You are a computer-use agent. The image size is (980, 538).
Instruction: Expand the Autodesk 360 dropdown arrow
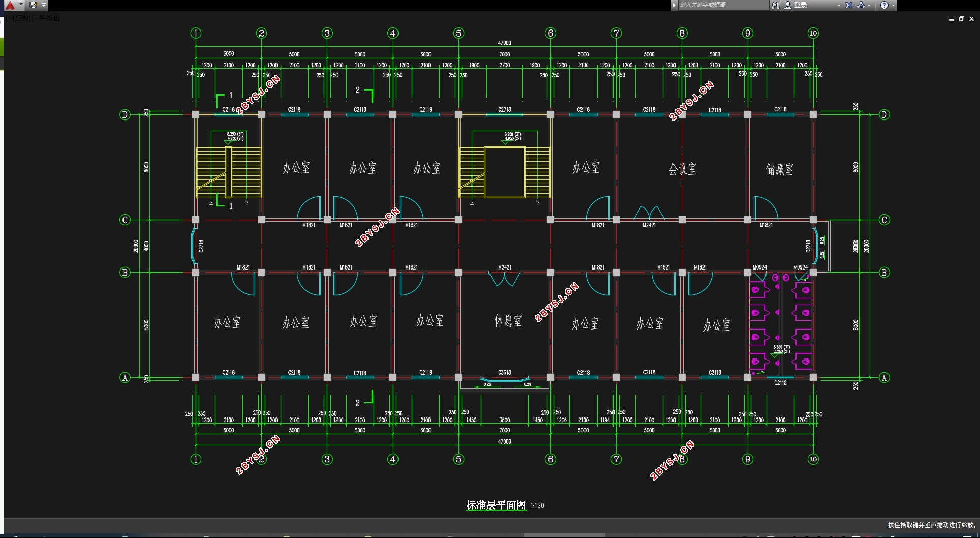click(869, 5)
